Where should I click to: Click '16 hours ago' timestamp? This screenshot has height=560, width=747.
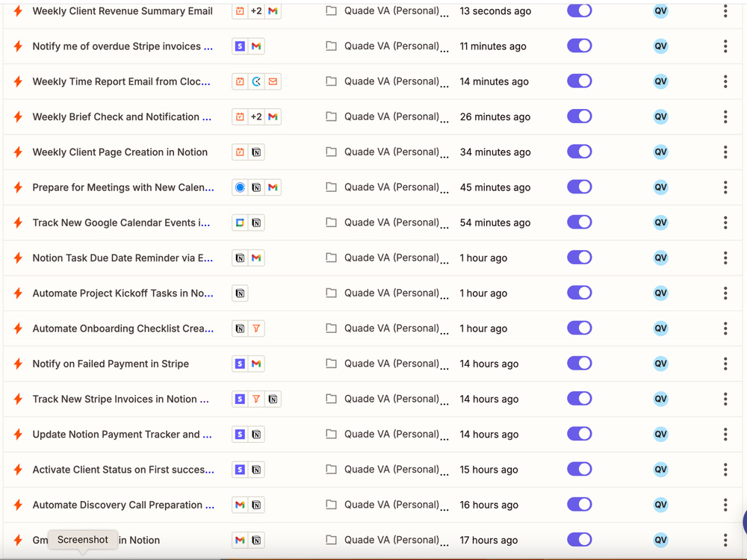(489, 505)
